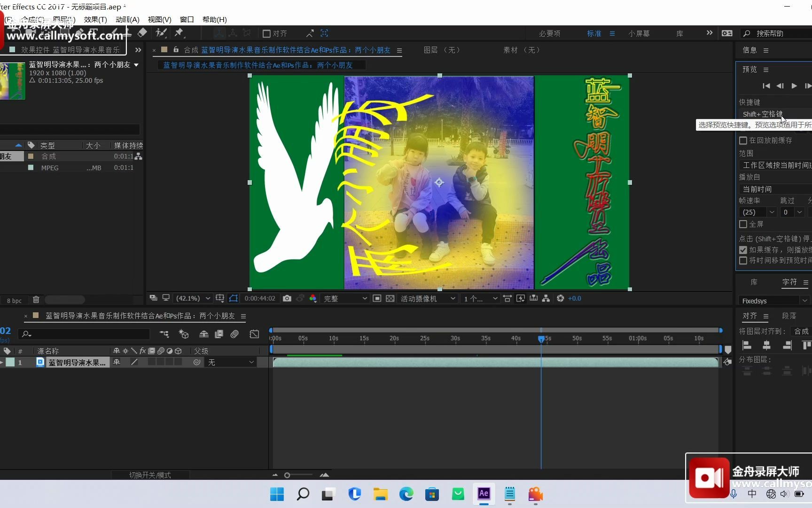Open 动画(A) menu
This screenshot has height=508, width=812.
tap(127, 19)
